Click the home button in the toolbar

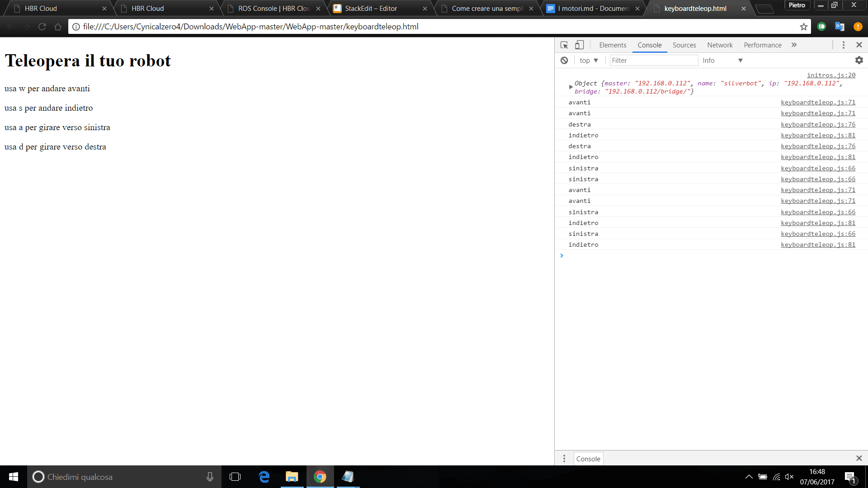[x=58, y=27]
